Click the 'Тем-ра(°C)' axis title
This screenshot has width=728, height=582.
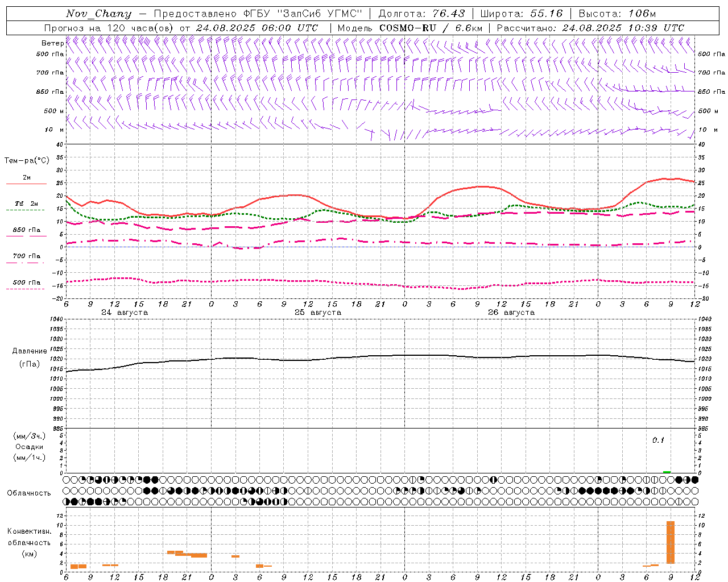click(27, 161)
